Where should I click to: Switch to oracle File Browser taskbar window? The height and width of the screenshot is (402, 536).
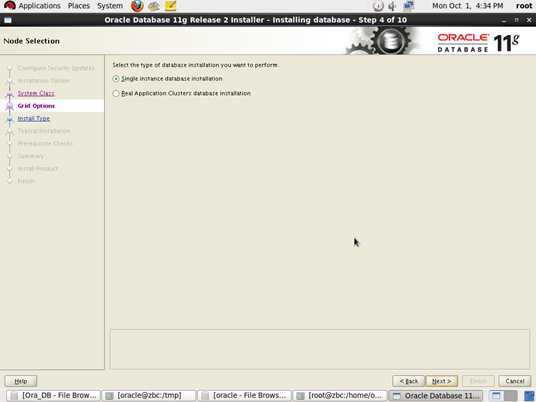[x=244, y=396]
